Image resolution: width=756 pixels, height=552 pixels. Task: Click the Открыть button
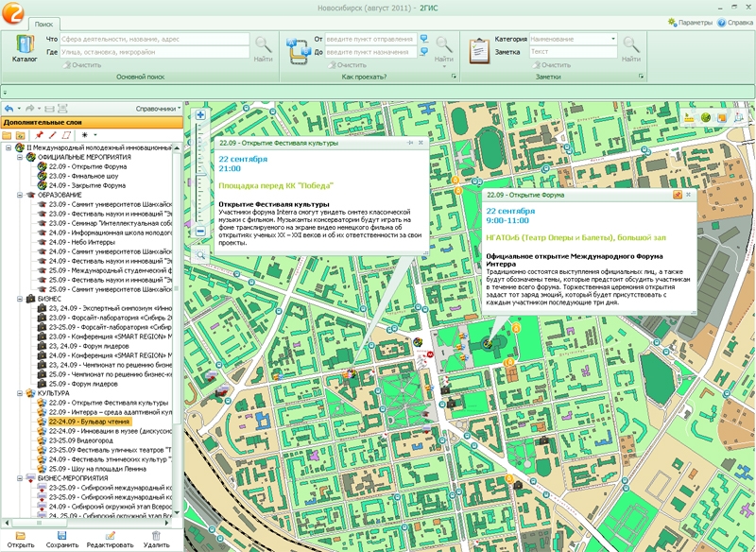pos(21,540)
